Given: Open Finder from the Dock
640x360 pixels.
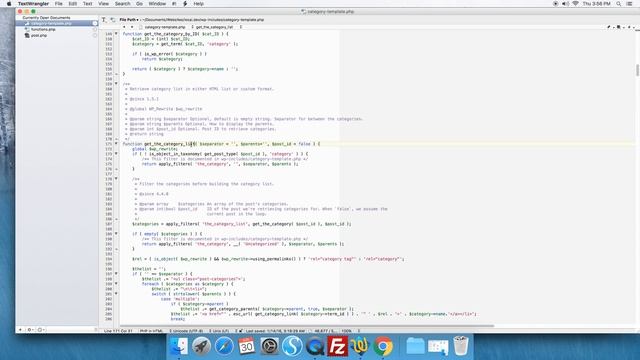Looking at the screenshot, I should 178,346.
